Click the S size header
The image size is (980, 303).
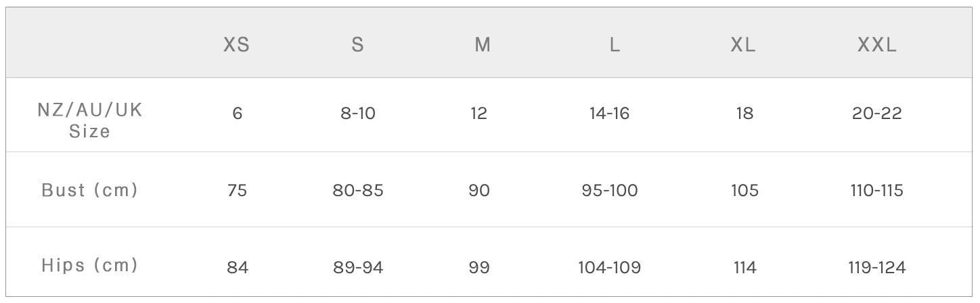358,45
